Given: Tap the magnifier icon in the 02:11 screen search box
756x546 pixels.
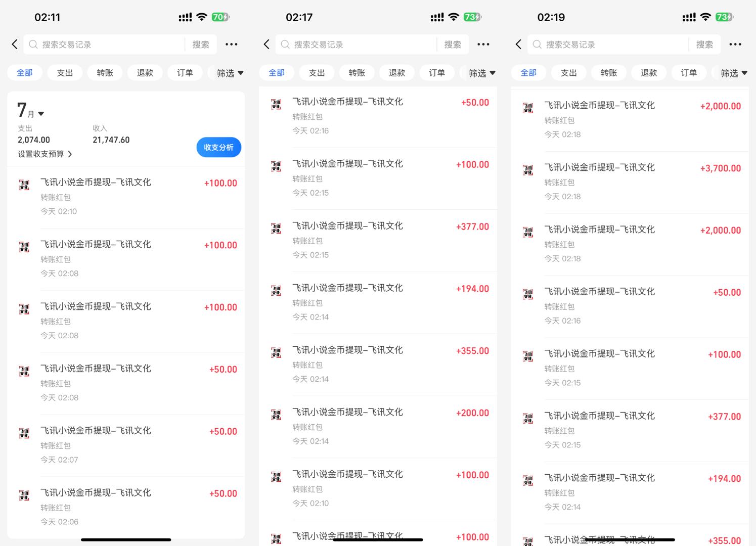Looking at the screenshot, I should [33, 44].
